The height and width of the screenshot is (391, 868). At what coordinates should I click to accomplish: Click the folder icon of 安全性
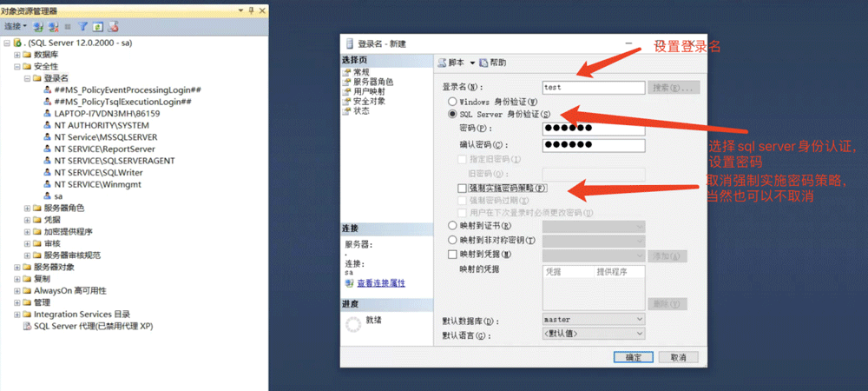[x=27, y=66]
